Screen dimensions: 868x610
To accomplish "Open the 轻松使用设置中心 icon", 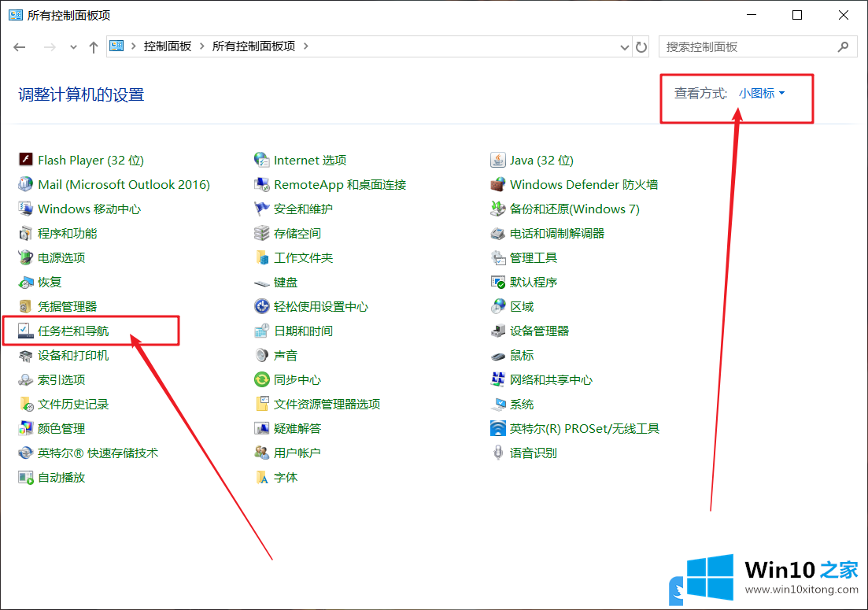I will [x=261, y=307].
